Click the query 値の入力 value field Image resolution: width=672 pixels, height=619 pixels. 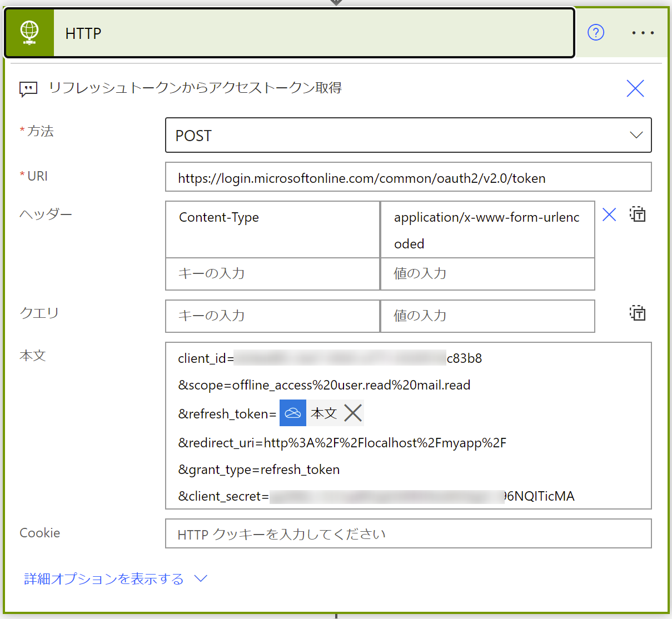pyautogui.click(x=487, y=316)
